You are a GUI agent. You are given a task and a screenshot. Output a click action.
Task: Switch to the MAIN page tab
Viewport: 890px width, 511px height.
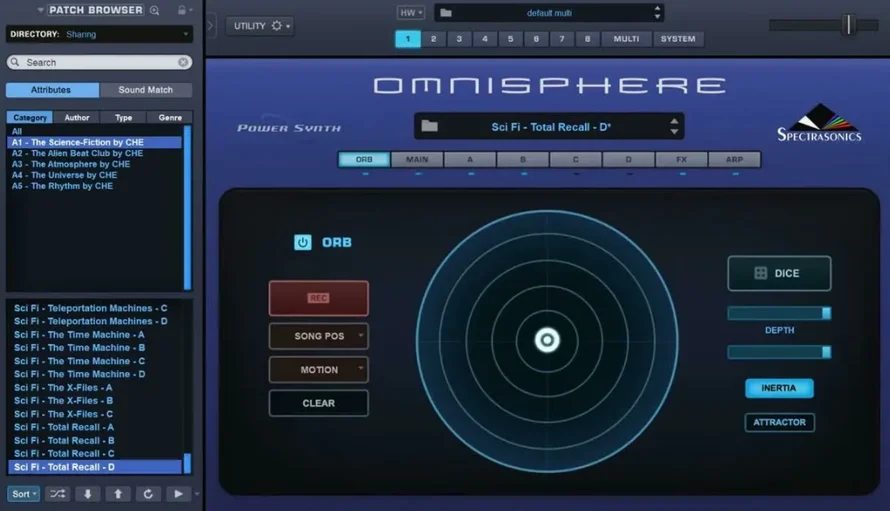point(417,160)
